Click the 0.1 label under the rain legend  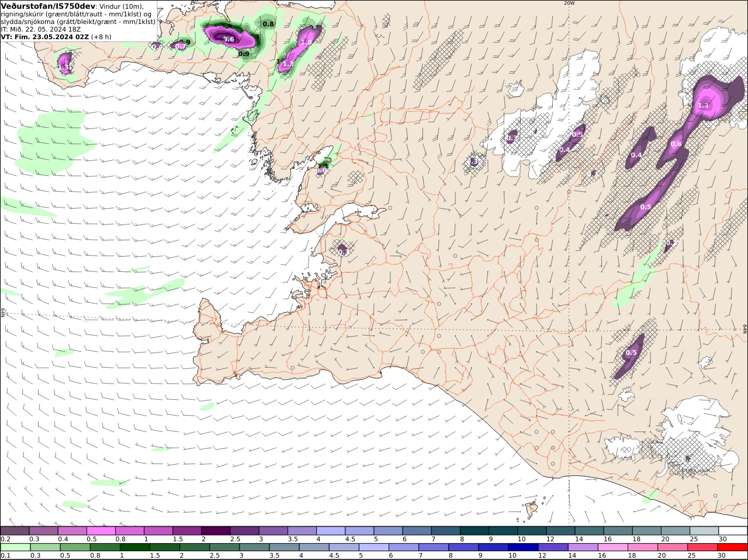(5, 555)
